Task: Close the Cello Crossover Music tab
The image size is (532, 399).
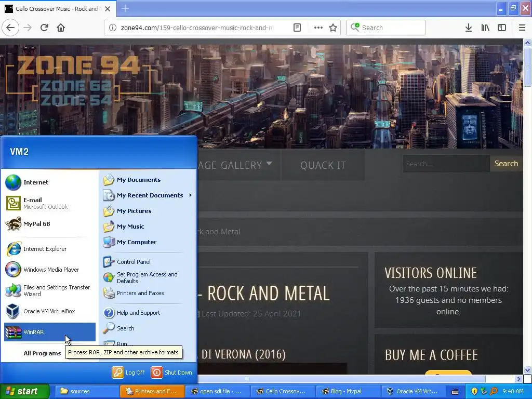Action: click(x=108, y=9)
